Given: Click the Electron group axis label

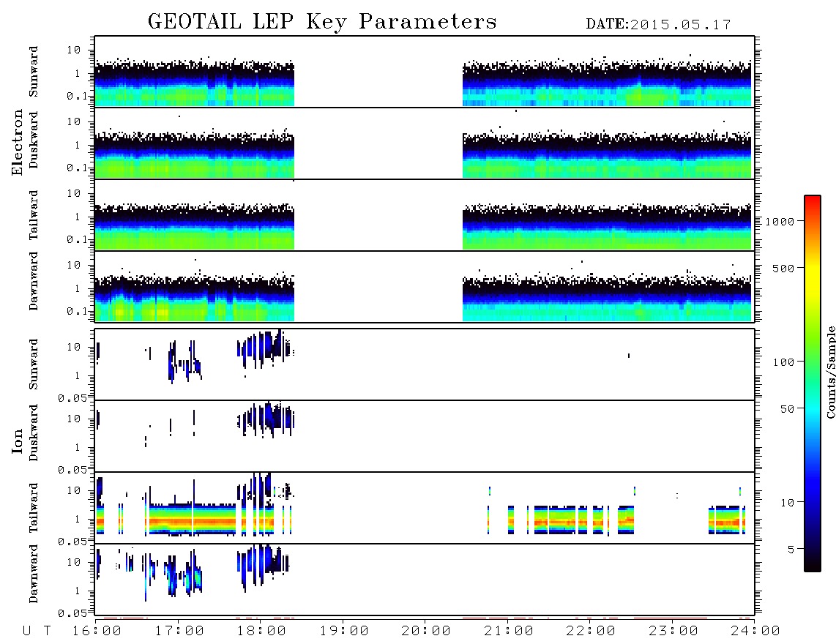Looking at the screenshot, I should tap(18, 142).
